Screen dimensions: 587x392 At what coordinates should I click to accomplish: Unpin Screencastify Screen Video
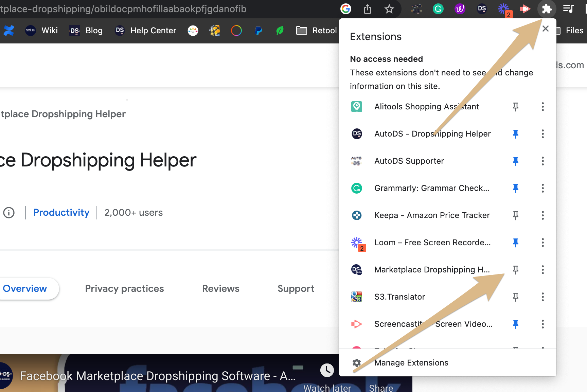coord(516,324)
